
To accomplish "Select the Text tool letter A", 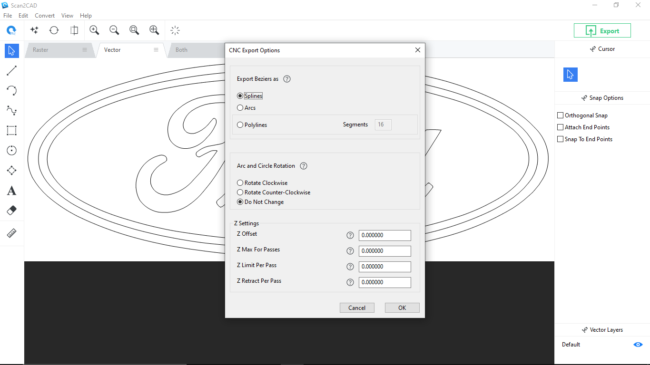I will point(12,191).
